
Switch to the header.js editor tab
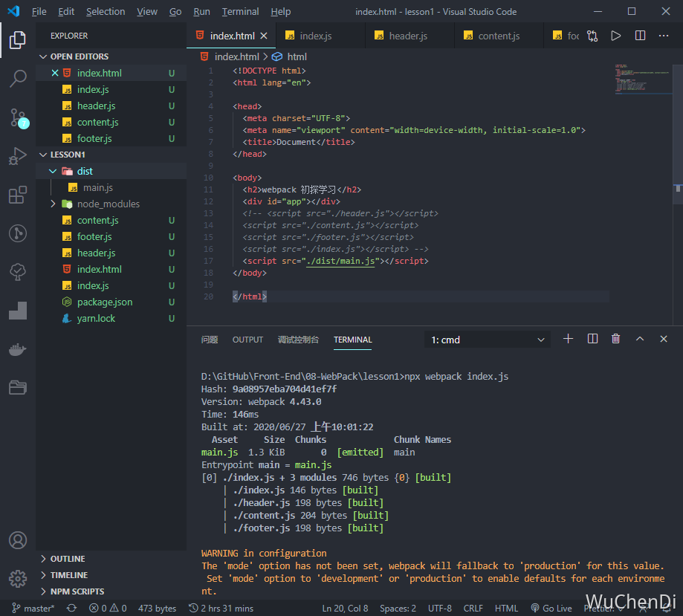pos(408,36)
